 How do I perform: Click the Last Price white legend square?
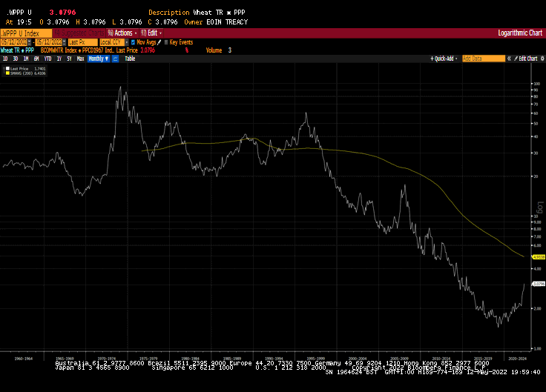pyautogui.click(x=7, y=68)
